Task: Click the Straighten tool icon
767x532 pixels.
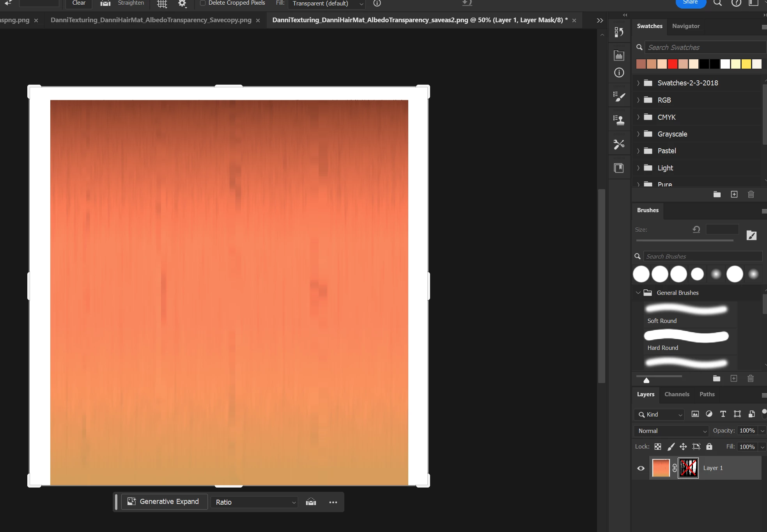Action: [105, 3]
